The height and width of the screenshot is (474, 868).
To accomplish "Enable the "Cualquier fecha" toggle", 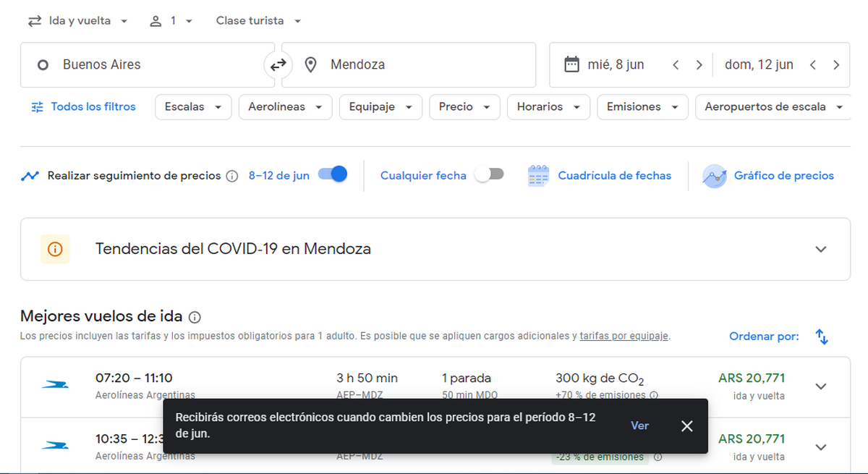I will [488, 174].
